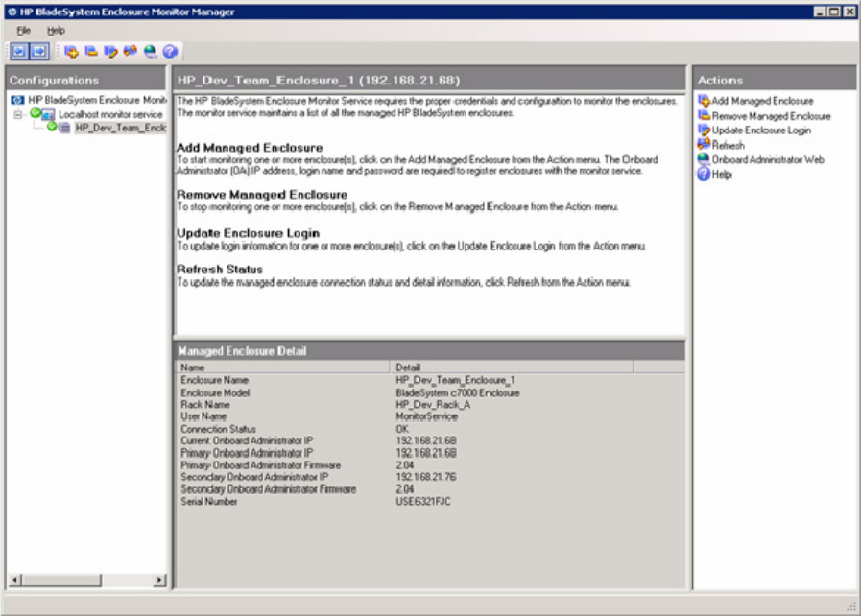Click Remove Managed Enclosure in the Actions pane
The image size is (861, 616).
tap(771, 116)
